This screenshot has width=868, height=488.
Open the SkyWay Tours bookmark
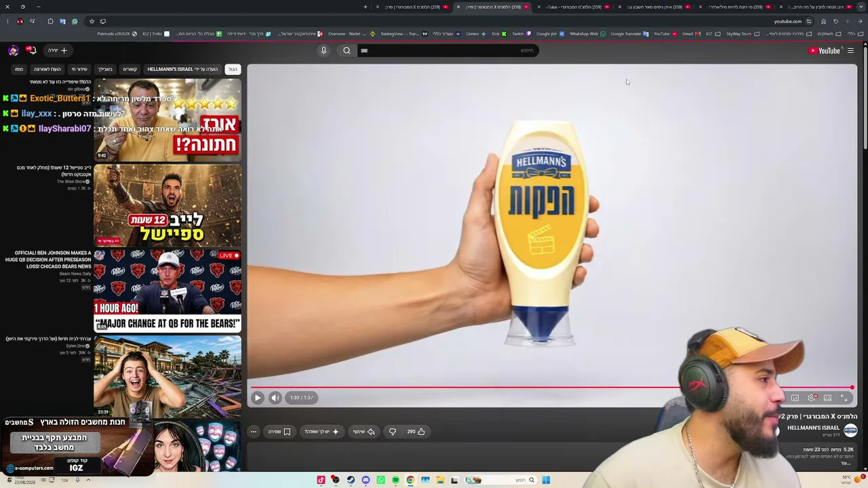[x=742, y=34]
